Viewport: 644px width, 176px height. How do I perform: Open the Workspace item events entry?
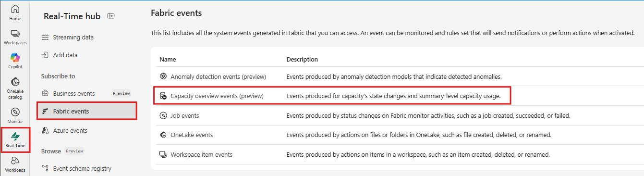tap(201, 155)
